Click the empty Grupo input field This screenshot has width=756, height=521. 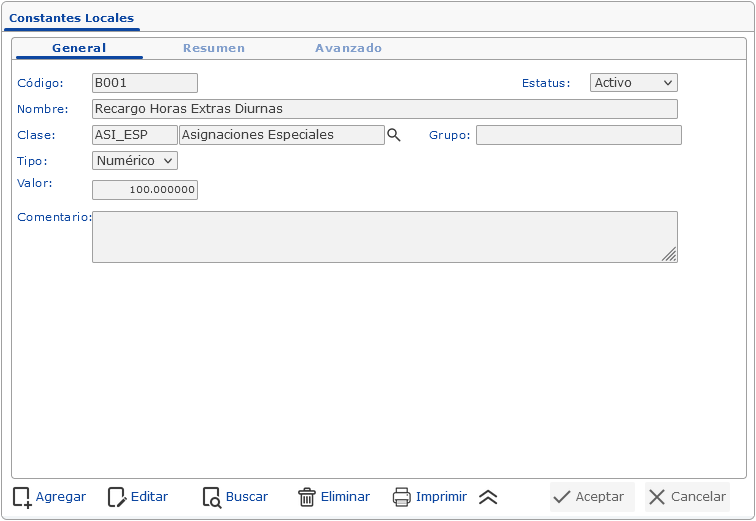[578, 135]
